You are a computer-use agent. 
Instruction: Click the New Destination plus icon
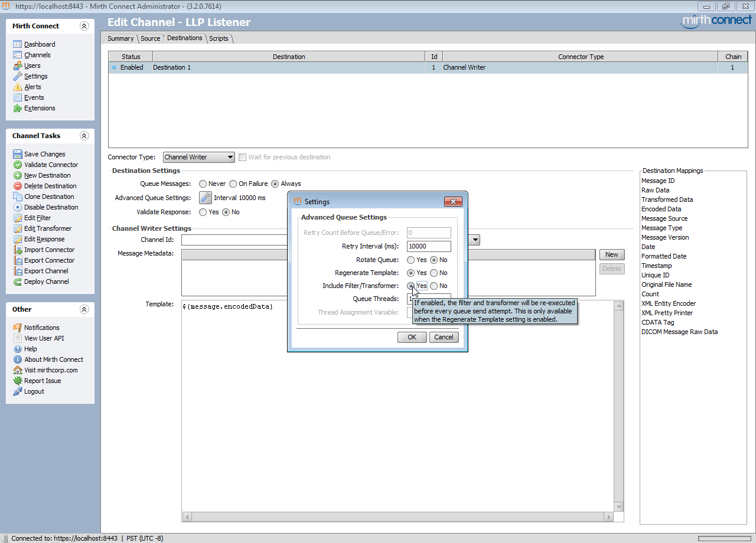tap(18, 175)
